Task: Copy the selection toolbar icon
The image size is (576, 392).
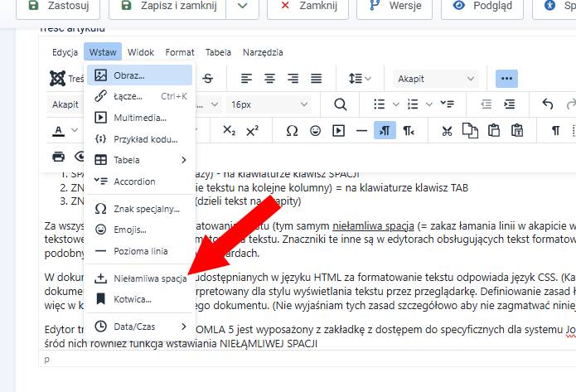Action: point(470,131)
